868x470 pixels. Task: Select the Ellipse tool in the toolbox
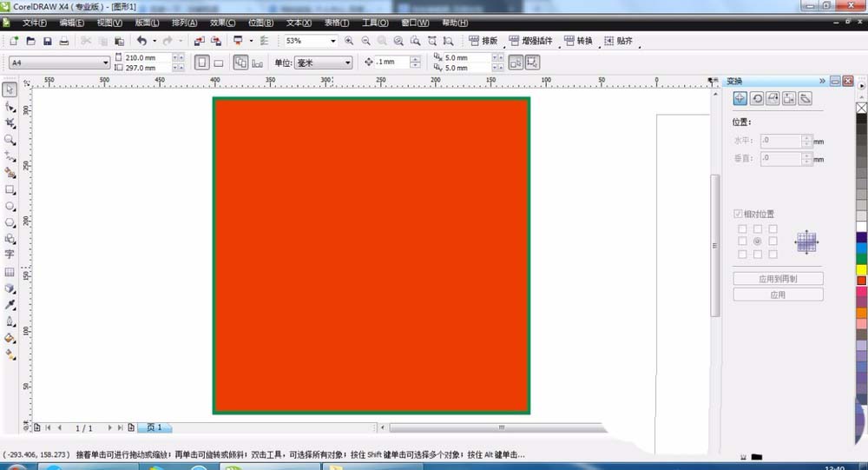tap(10, 206)
